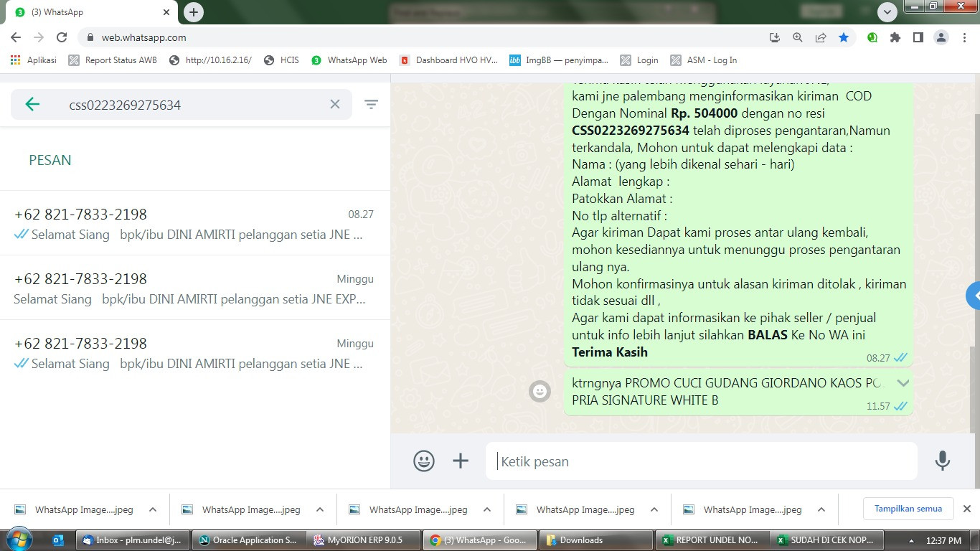Open the ImgBB bookmark
The width and height of the screenshot is (980, 551).
pyautogui.click(x=559, y=60)
